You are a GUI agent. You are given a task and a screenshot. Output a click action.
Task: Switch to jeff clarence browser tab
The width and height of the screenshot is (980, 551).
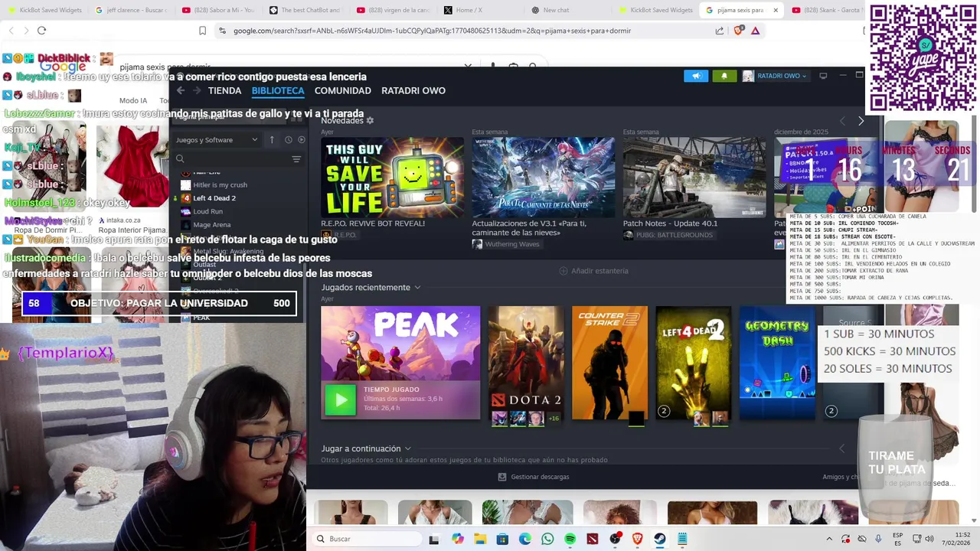[x=131, y=10]
